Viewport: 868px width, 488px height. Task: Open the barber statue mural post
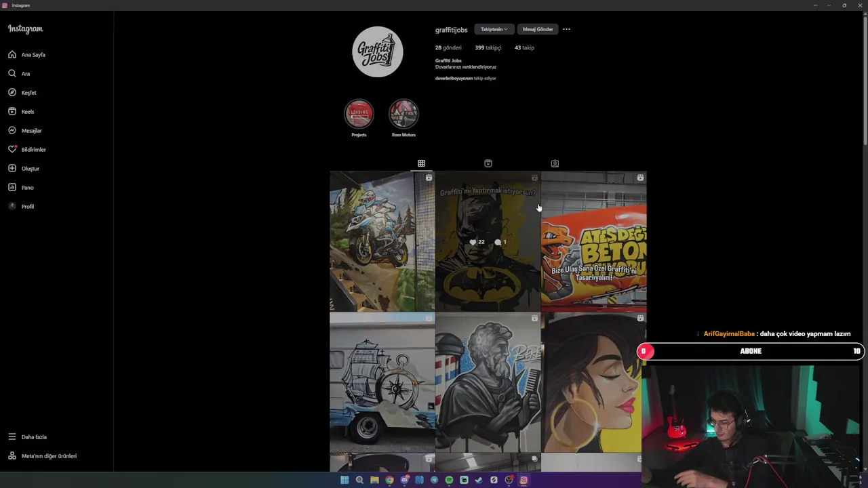[x=488, y=382]
